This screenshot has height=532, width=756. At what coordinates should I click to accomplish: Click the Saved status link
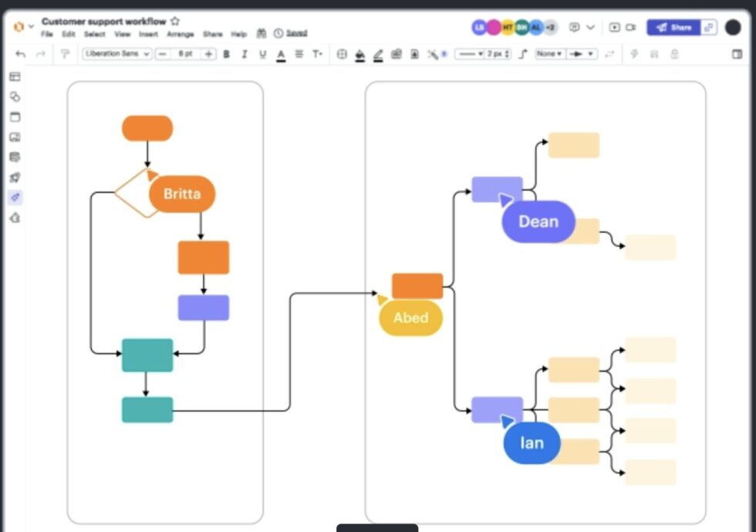coord(295,34)
